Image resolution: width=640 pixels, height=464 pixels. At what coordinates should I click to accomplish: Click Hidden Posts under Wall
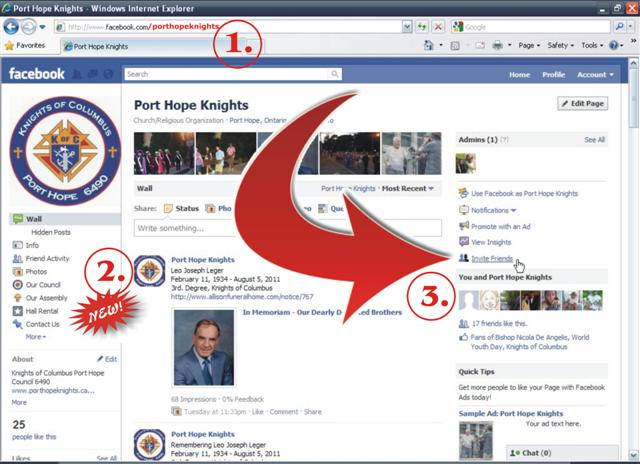[x=51, y=232]
